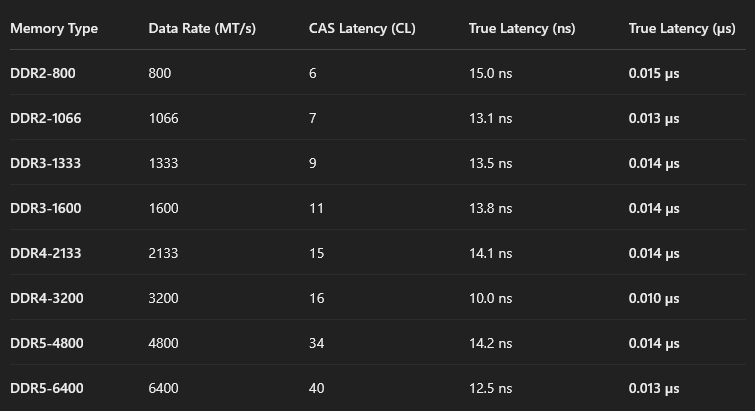755x411 pixels.
Task: Click the 15.0 ns latency cell
Action: [491, 73]
